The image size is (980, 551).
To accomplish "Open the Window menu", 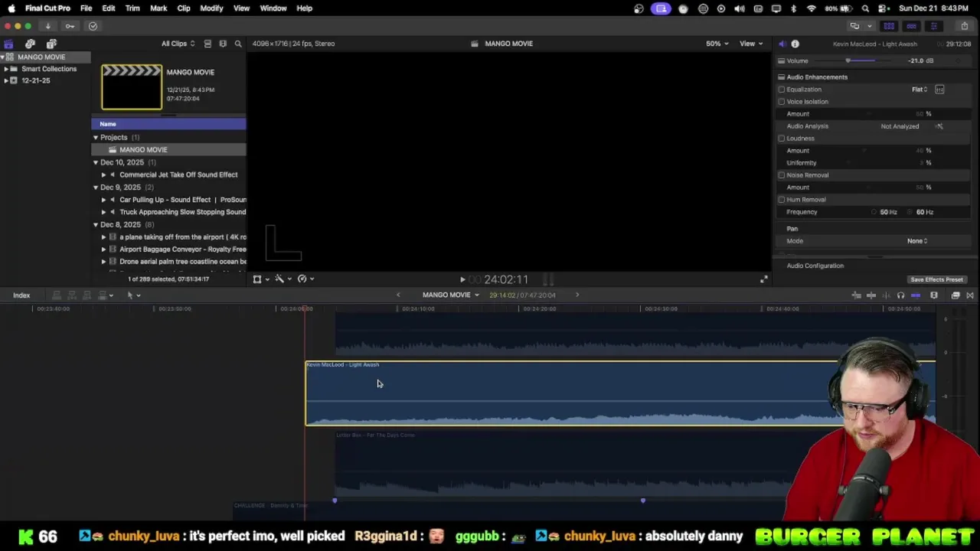I will coord(273,8).
